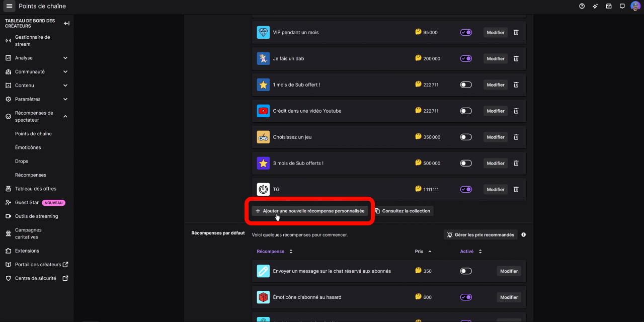Go to Drops in sidebar
This screenshot has width=644, height=322.
[22, 162]
